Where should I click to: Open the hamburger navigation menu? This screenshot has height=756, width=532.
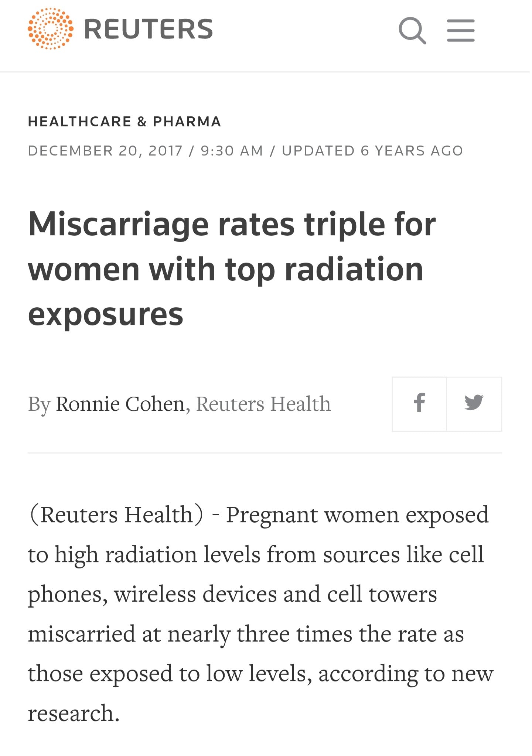tap(461, 30)
